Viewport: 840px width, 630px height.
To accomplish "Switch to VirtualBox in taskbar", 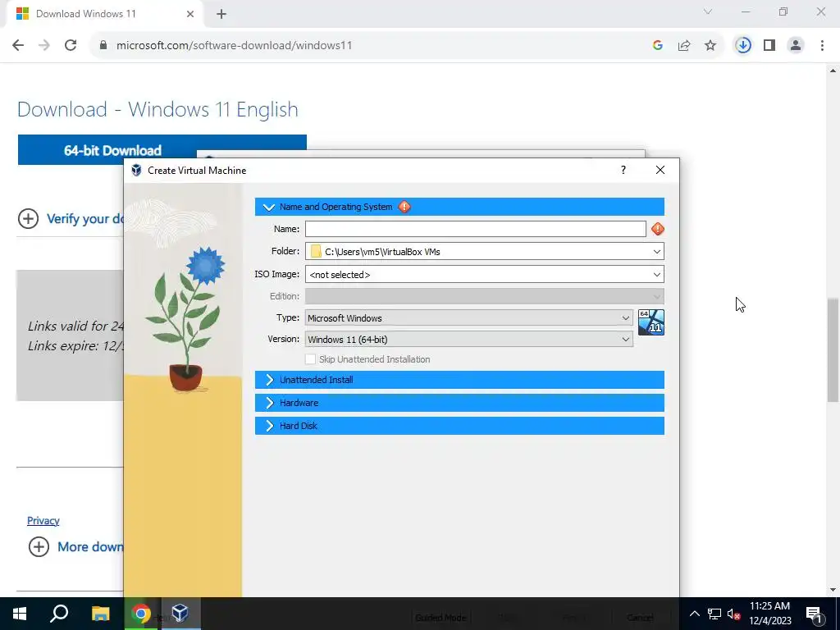I will click(180, 614).
